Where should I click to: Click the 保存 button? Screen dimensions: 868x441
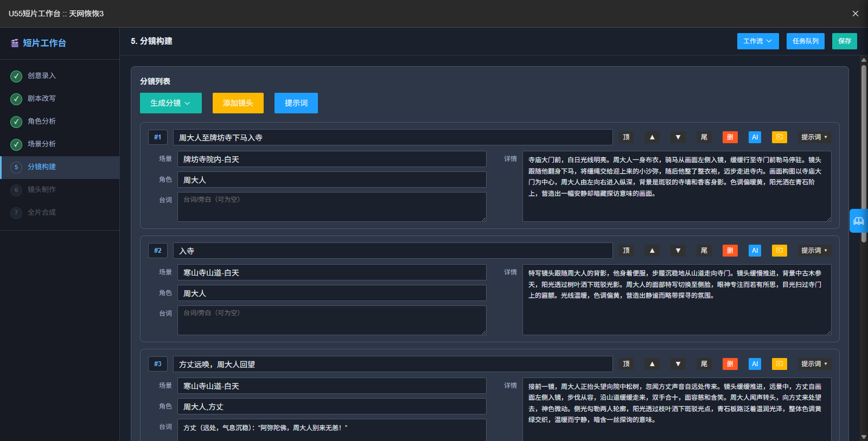point(845,41)
